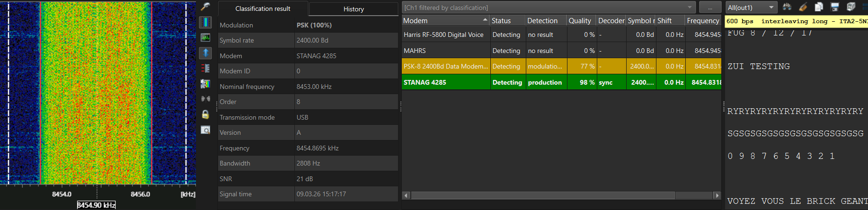Viewport: 868px width, 210px height.
Task: Clear output using the brush icon
Action: pos(803,7)
